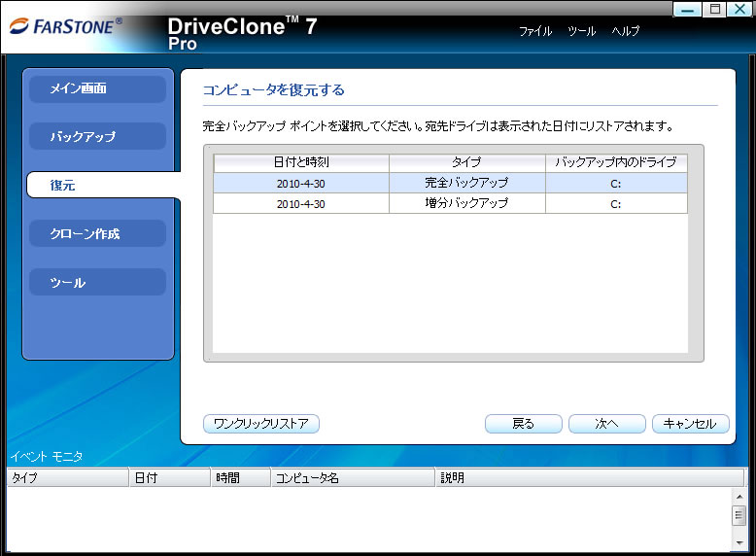Click the ワンクリックリストア button
Image resolution: width=756 pixels, height=556 pixels.
[x=261, y=424]
